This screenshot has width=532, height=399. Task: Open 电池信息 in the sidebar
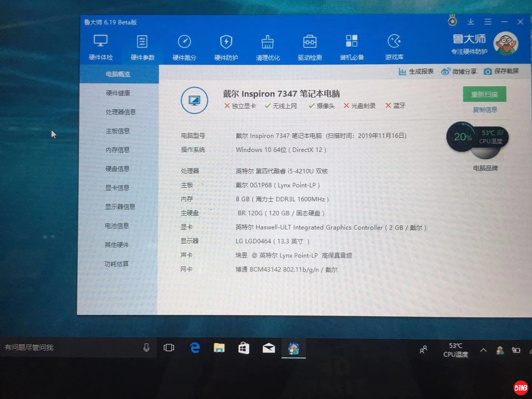(117, 226)
